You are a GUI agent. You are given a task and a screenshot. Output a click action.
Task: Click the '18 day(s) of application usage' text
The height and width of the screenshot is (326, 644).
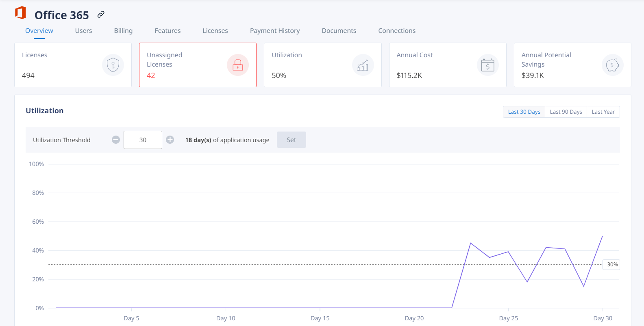[x=227, y=140]
